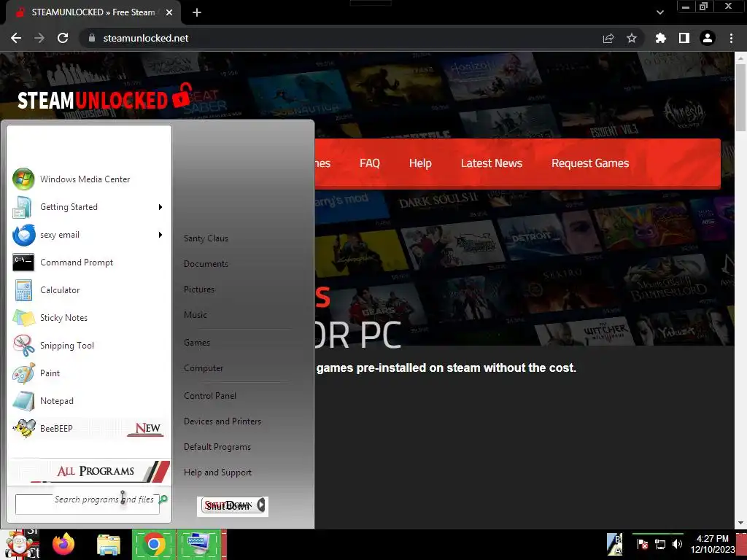Open Firefox from the taskbar

click(x=63, y=544)
